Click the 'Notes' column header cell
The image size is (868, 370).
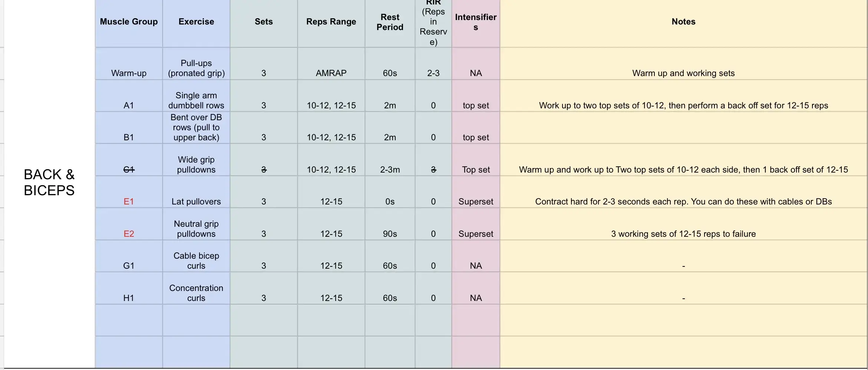(x=683, y=22)
